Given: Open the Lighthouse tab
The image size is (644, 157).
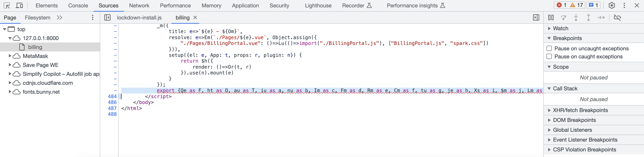Looking at the screenshot, I should coord(318,6).
